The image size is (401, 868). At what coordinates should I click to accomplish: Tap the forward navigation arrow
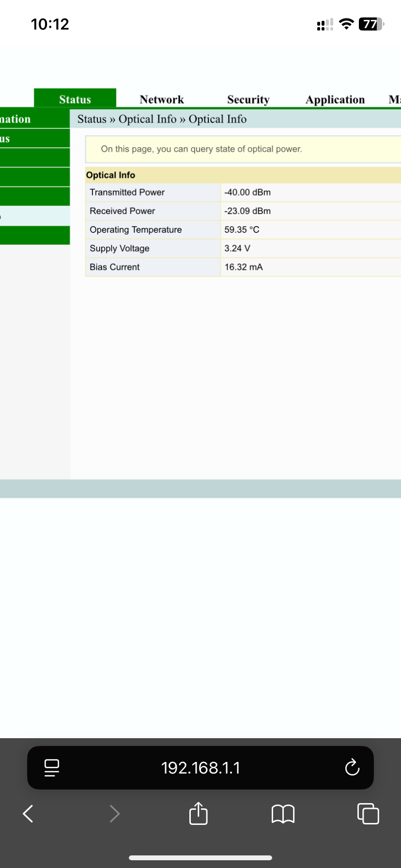tap(114, 814)
